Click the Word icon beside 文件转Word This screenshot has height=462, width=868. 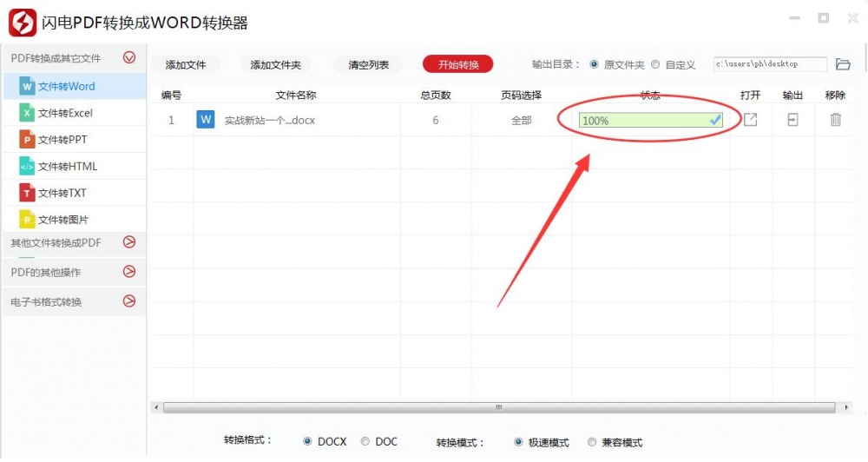click(27, 87)
